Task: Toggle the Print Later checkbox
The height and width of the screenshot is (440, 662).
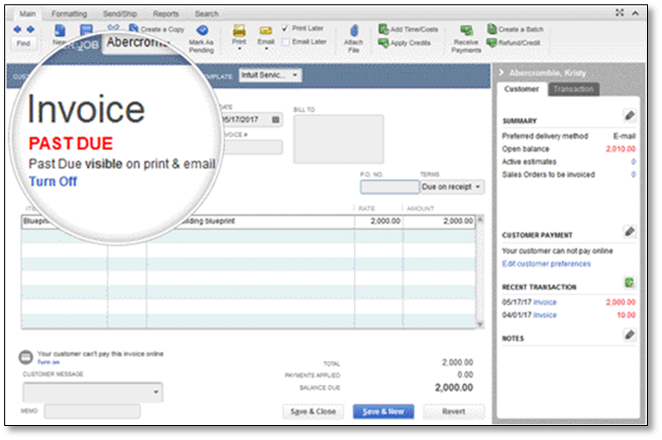Action: tap(285, 28)
